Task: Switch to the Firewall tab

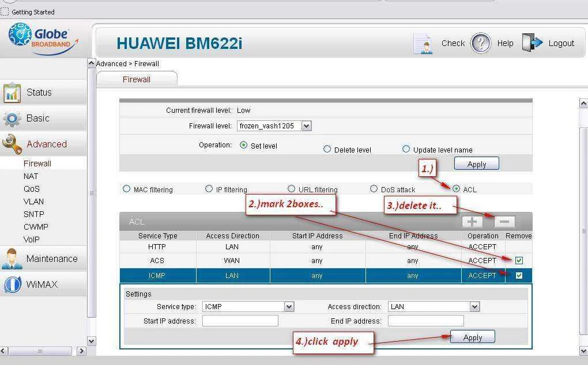Action: 137,79
